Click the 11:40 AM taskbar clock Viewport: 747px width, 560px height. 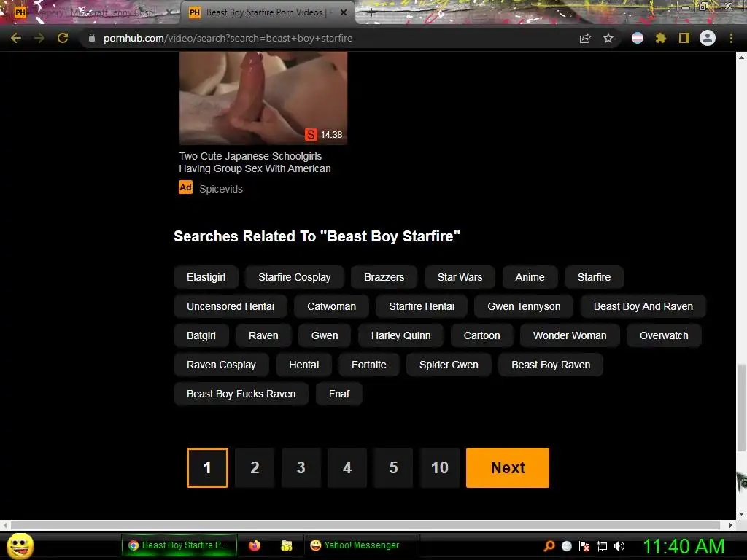tap(683, 546)
